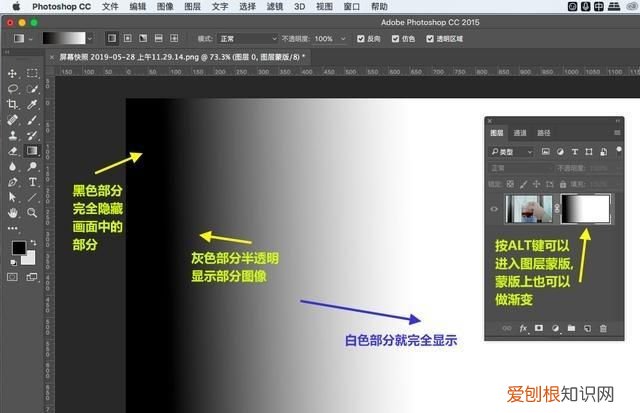The height and width of the screenshot is (413, 640).
Task: Select the History Brush tool
Action: (x=32, y=135)
